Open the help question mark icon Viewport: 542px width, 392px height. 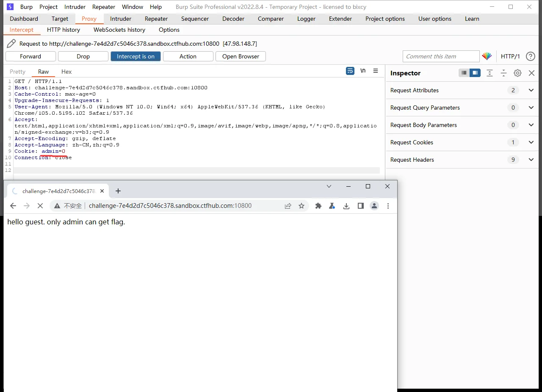pos(530,56)
